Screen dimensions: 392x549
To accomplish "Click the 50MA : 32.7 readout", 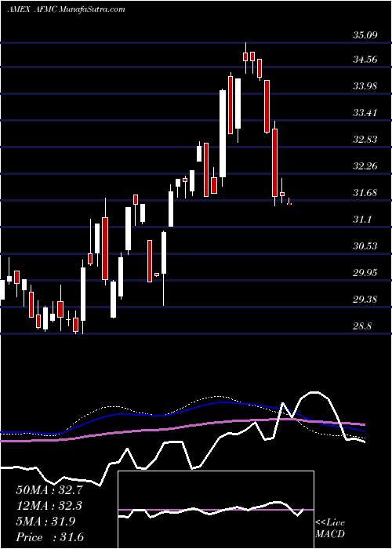I will point(49,490).
